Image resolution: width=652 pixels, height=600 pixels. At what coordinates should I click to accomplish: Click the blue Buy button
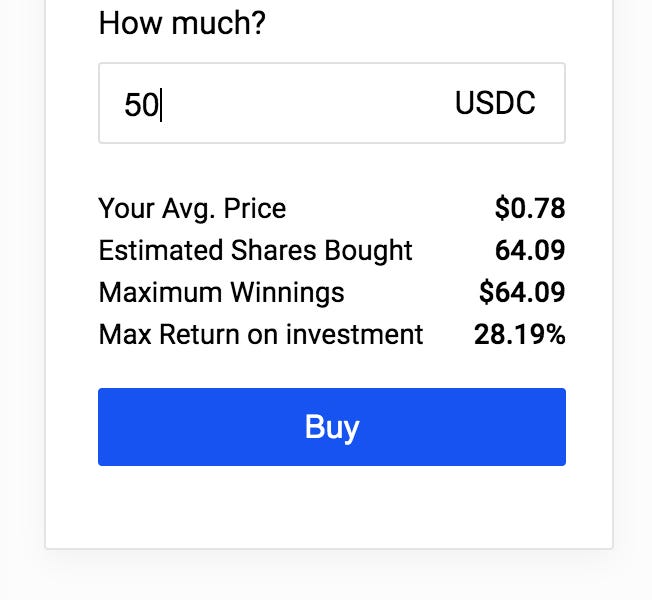[331, 427]
